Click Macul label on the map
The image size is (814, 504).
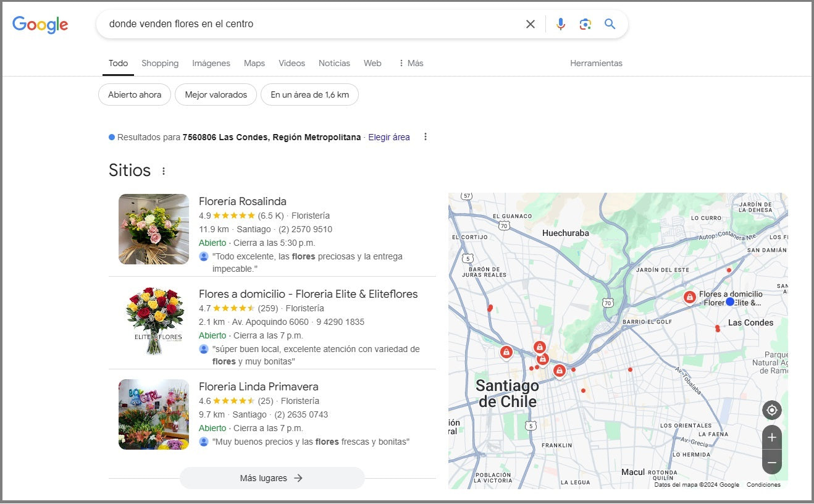[633, 472]
